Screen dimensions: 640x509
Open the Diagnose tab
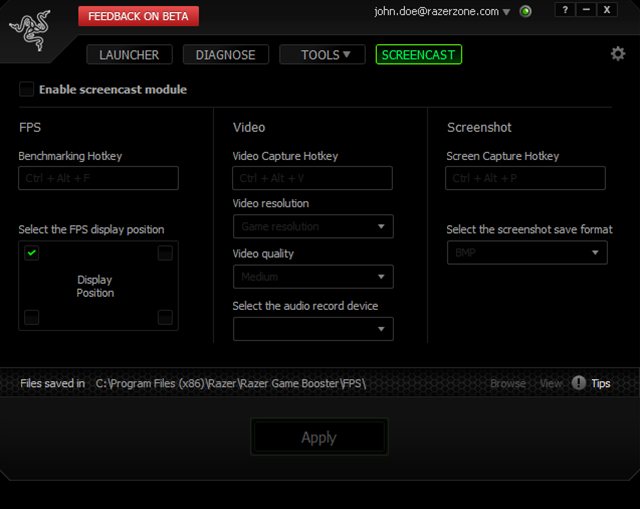[x=225, y=55]
